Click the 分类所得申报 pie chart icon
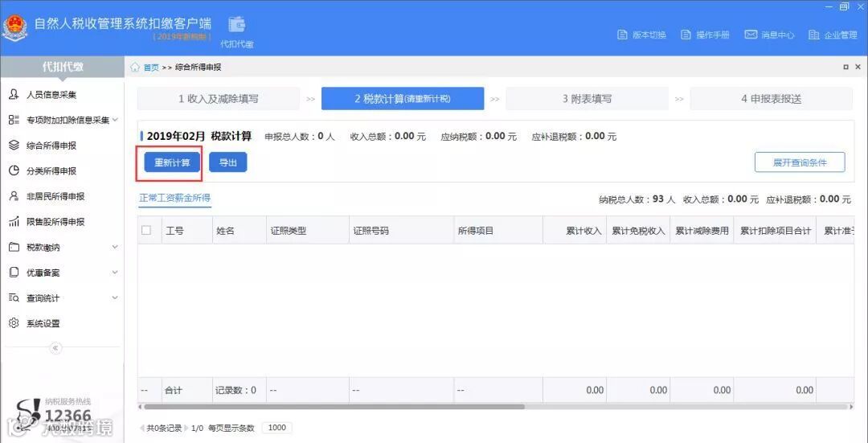The height and width of the screenshot is (443, 868). click(x=14, y=170)
